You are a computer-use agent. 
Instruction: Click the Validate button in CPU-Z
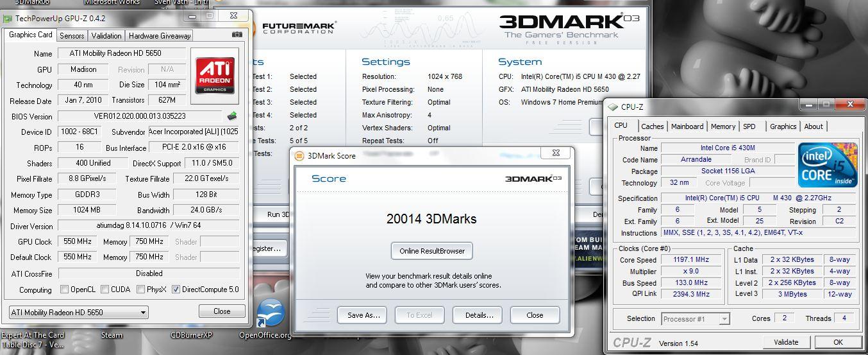[x=786, y=342]
